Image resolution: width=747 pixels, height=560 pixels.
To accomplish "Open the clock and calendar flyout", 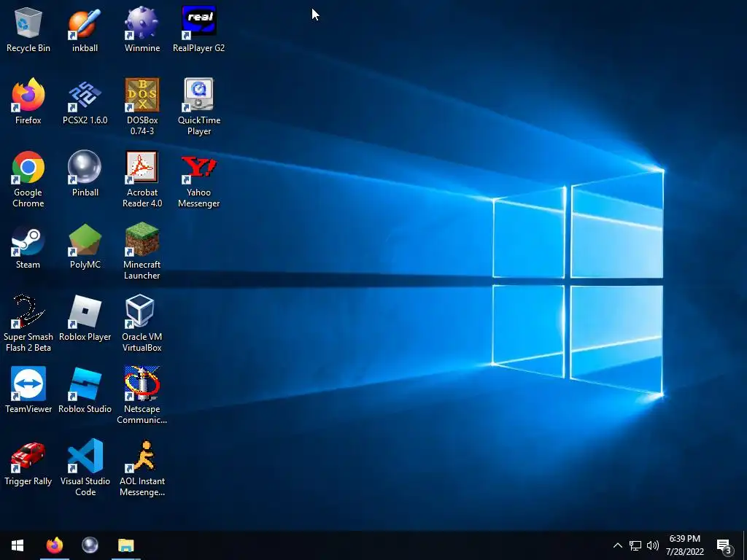I will click(x=684, y=545).
